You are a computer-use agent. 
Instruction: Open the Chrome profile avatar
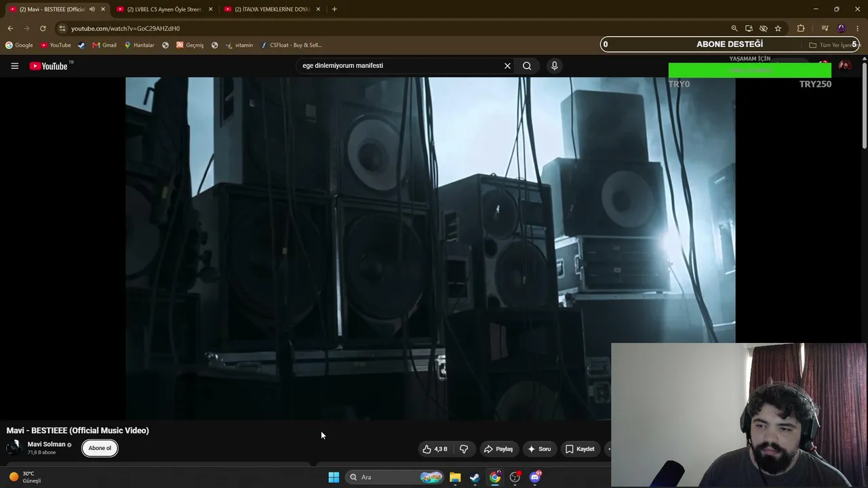(x=842, y=28)
